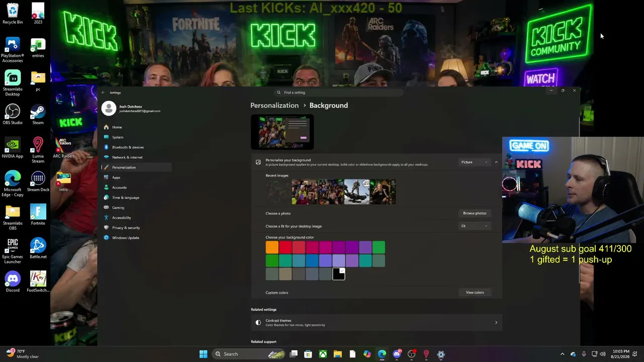Open the 2023 desktop file
Image resolution: width=644 pixels, height=362 pixels.
[x=38, y=14]
